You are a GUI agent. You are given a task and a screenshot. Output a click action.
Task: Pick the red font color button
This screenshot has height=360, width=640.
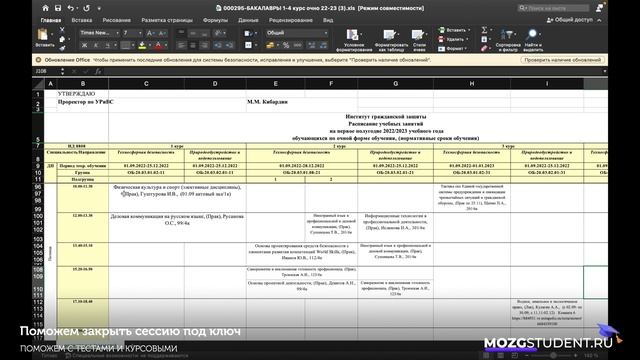coord(158,45)
